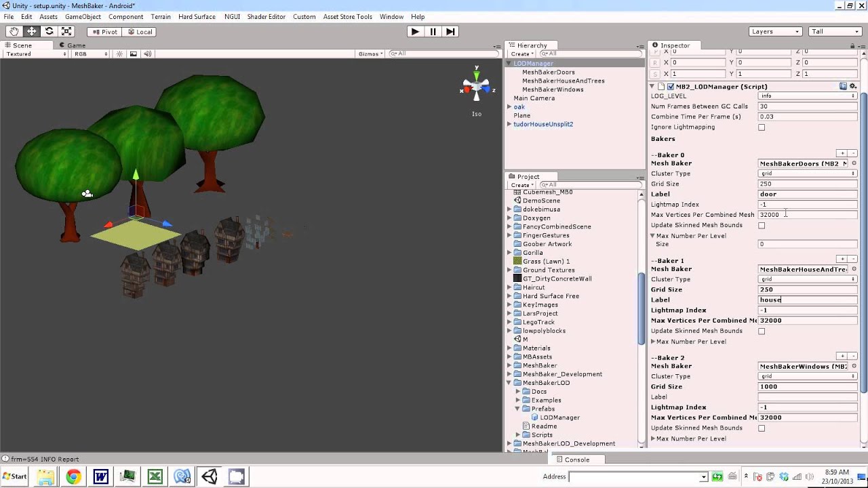
Task: Click the scene orientation gizmo
Action: coord(477,86)
